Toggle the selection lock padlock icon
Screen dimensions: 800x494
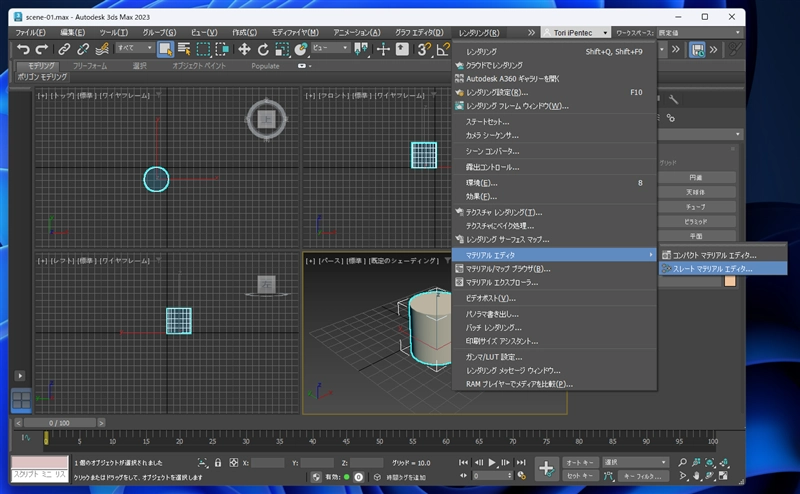218,463
